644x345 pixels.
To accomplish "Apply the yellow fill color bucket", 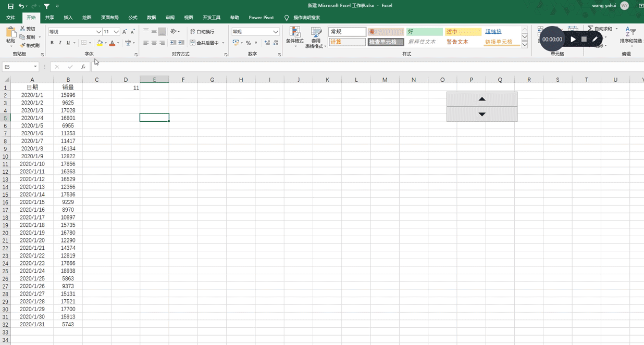I will (100, 43).
